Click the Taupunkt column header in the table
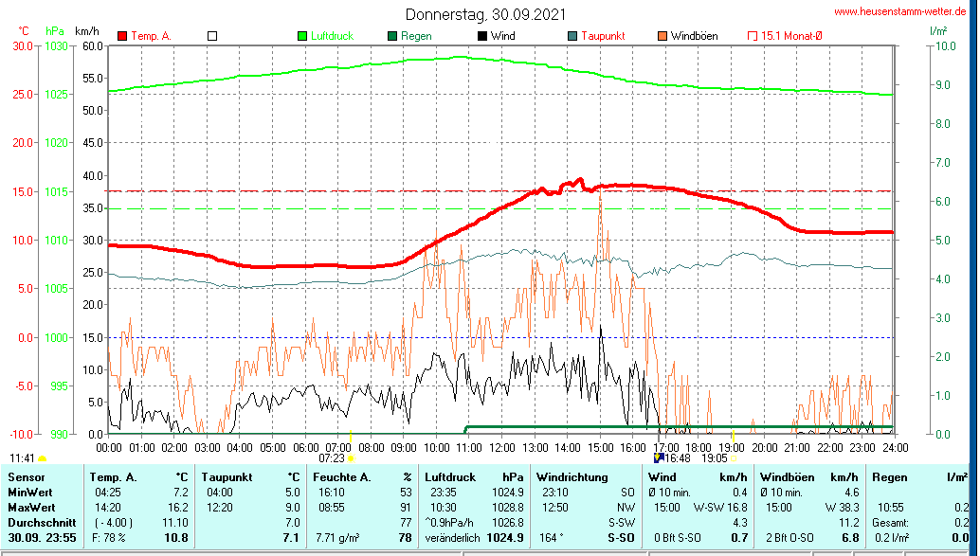 click(227, 477)
